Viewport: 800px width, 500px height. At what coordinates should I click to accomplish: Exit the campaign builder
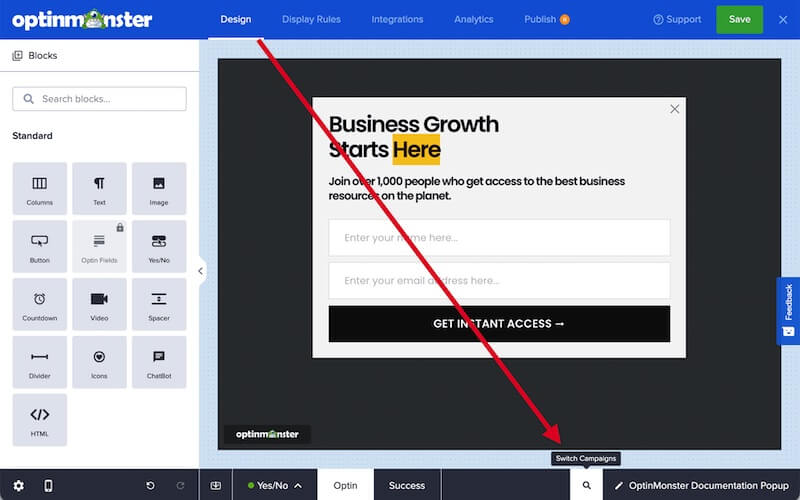click(783, 19)
